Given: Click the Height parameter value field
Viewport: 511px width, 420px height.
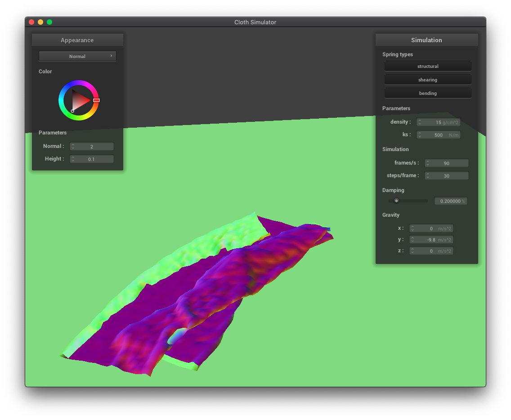Looking at the screenshot, I should click(92, 159).
